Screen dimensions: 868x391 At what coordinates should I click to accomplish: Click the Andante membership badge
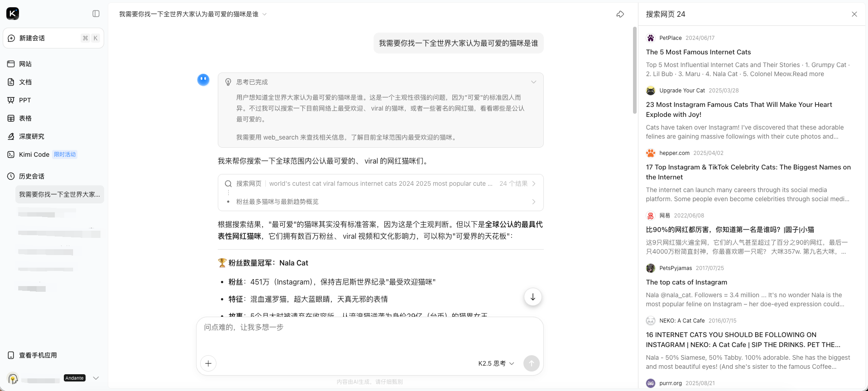tap(75, 378)
